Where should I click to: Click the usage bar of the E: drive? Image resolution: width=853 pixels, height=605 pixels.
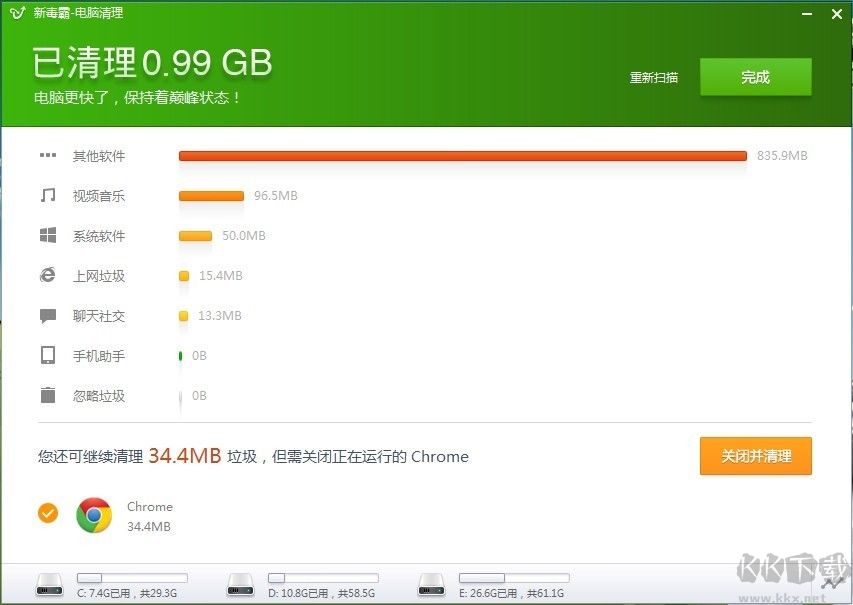click(x=514, y=575)
